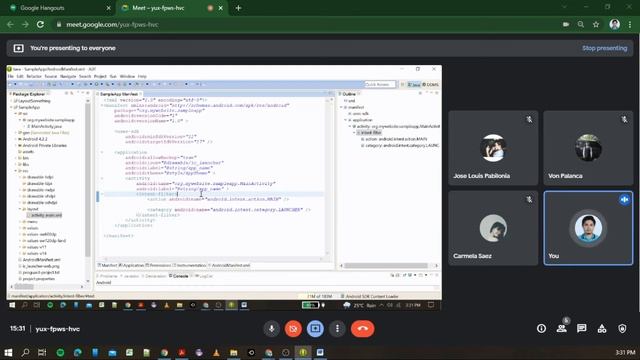Open Meet's three-dot more options
640x360 pixels.
click(337, 329)
